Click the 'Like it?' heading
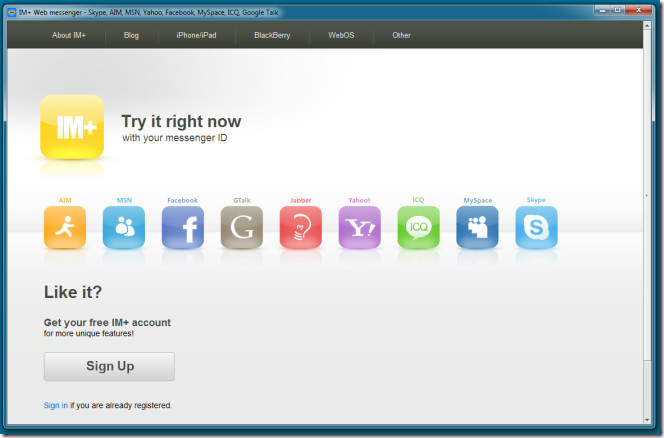 click(73, 292)
